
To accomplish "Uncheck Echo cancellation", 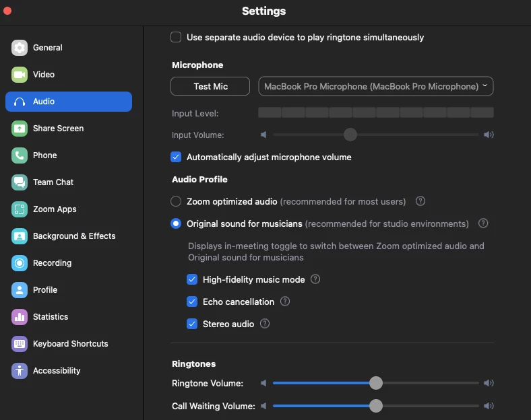I will point(192,302).
